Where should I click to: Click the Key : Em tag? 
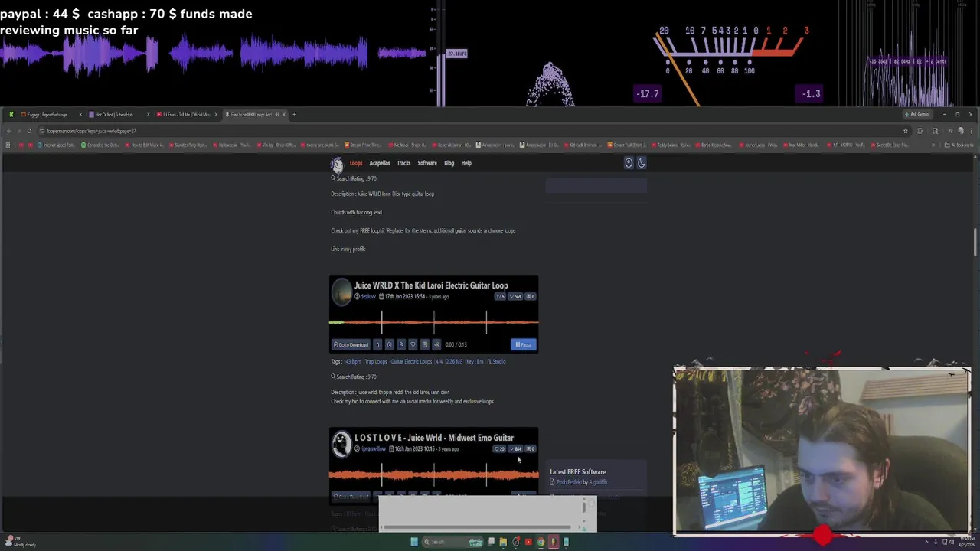(474, 361)
